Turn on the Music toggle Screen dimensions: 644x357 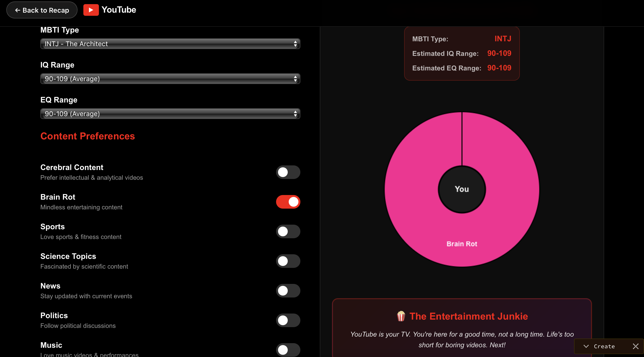288,350
